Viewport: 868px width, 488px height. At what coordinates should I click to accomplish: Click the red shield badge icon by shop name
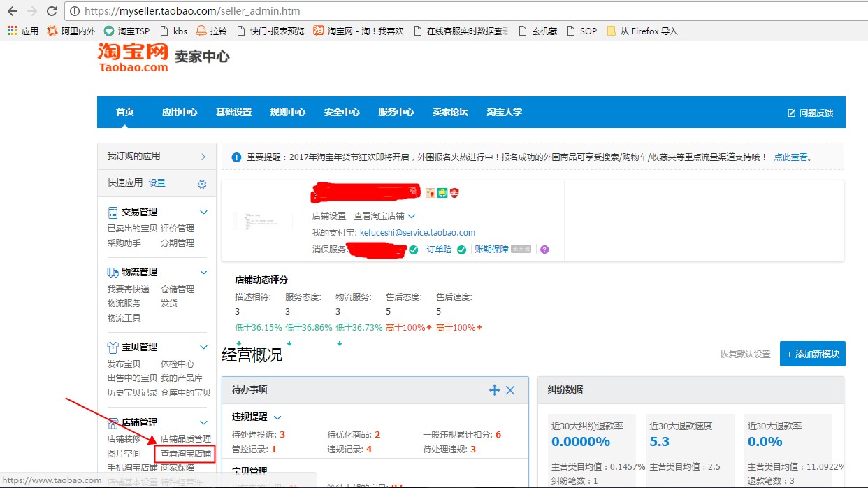click(454, 192)
